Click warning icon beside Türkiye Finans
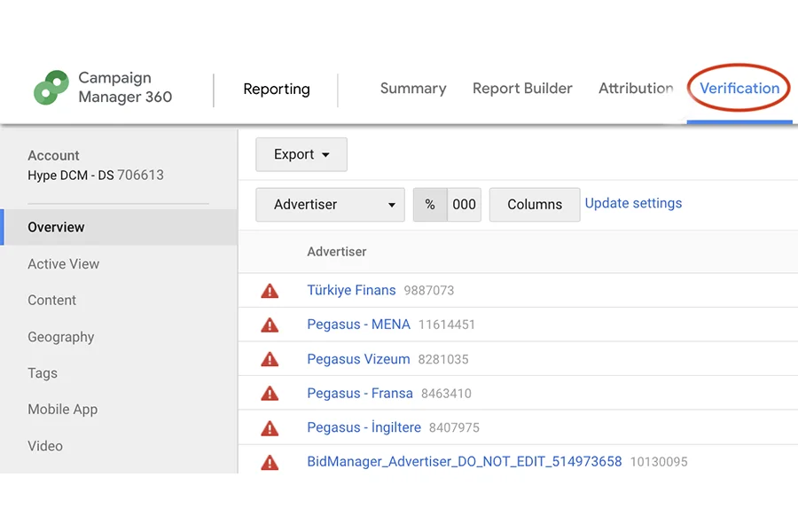Viewport: 798px width, 532px height. (x=270, y=291)
